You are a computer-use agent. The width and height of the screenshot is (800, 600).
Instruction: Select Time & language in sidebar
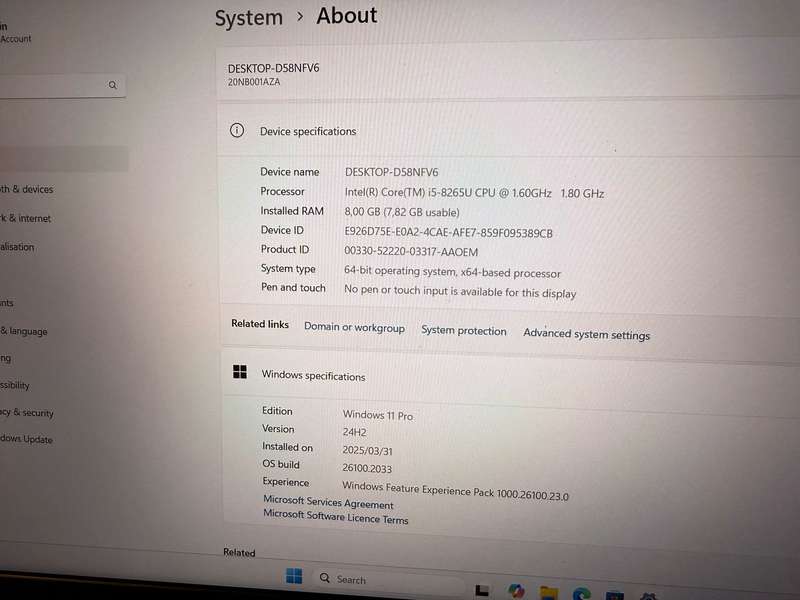tap(23, 331)
